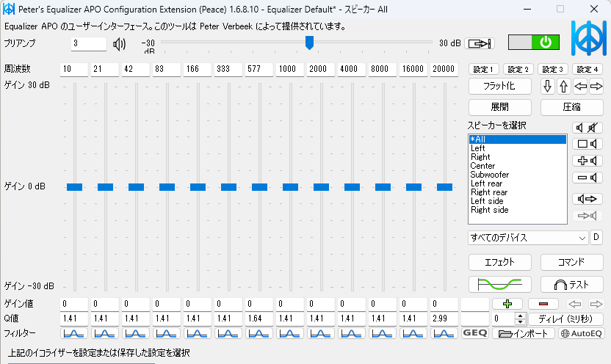
Task: Click filter type icon under 577 Hz band
Action: point(258,333)
